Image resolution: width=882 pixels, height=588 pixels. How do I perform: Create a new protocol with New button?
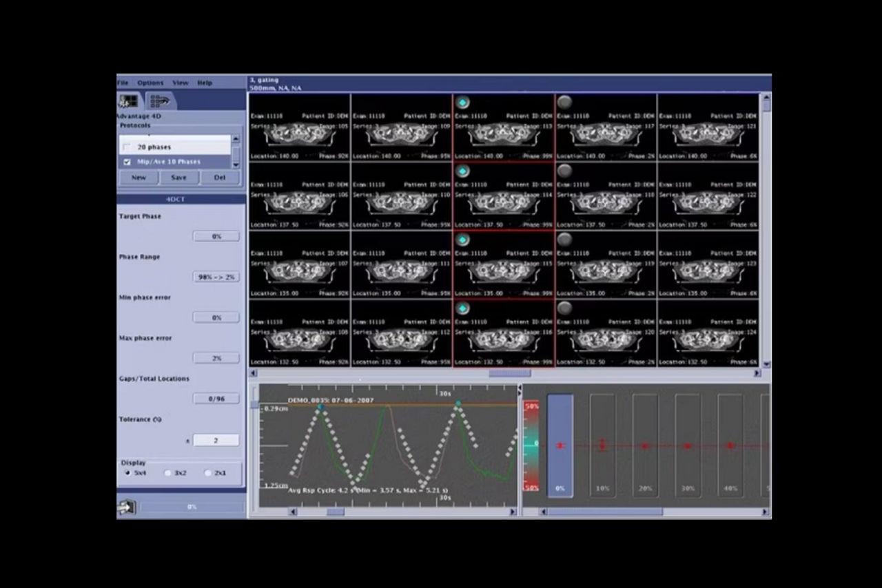pos(138,177)
